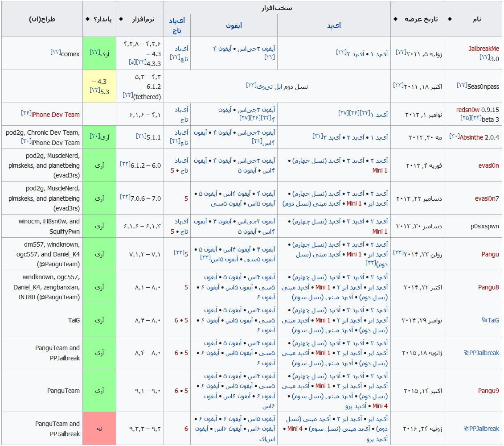Click the yellow '4.3 – 5.3' stability cell
This screenshot has width=504, height=446.
pyautogui.click(x=99, y=86)
